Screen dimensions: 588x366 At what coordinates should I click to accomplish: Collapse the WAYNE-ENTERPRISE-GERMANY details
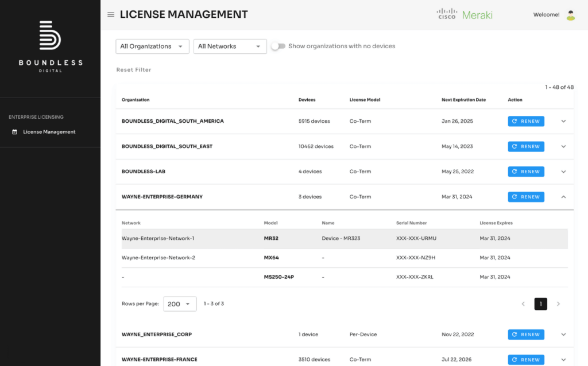(x=563, y=197)
